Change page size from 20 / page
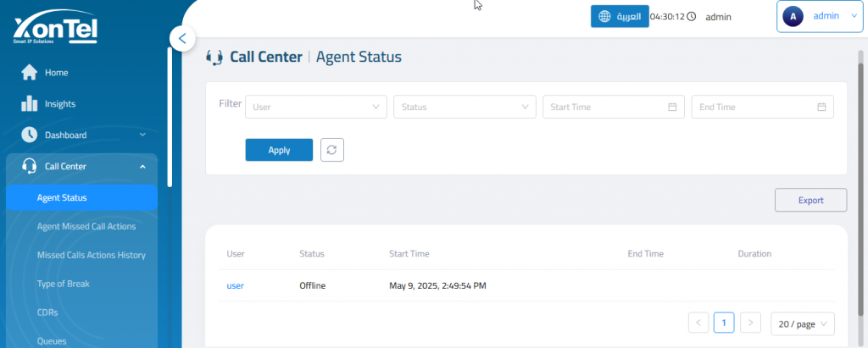This screenshot has width=868, height=348. point(802,323)
